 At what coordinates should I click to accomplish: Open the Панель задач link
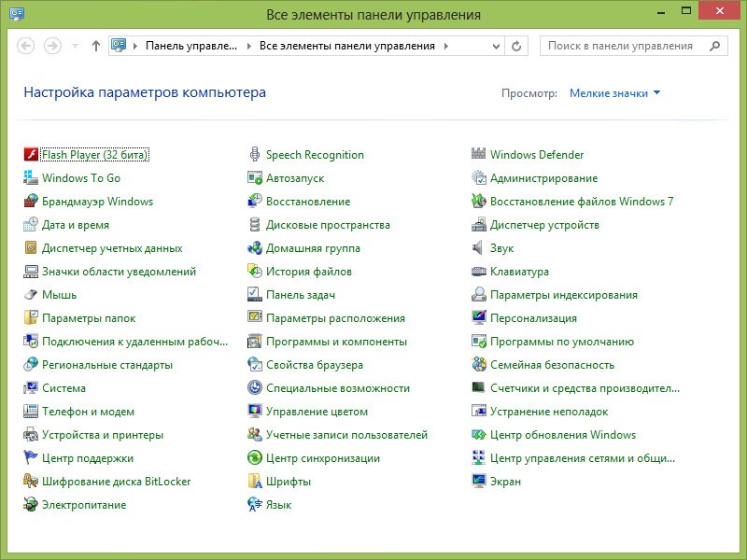(x=301, y=295)
